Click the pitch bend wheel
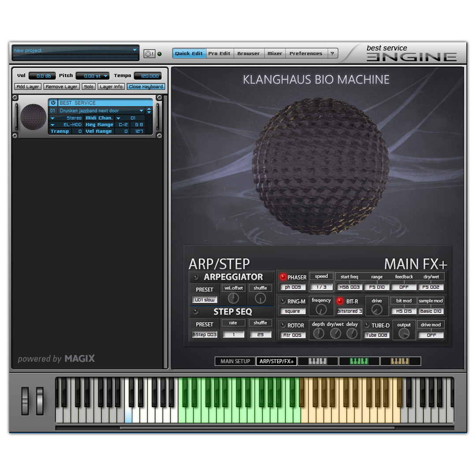The width and height of the screenshot is (476, 476). pos(26,401)
